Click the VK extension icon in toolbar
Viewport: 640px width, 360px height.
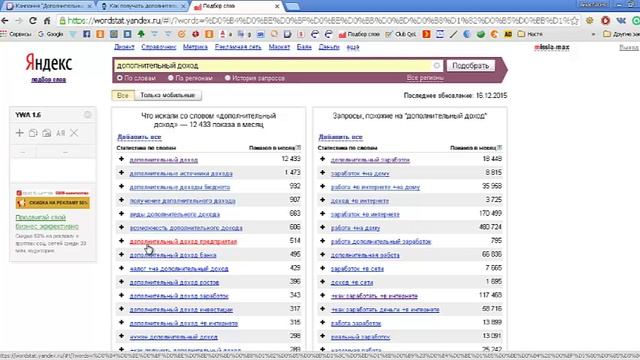(621, 20)
